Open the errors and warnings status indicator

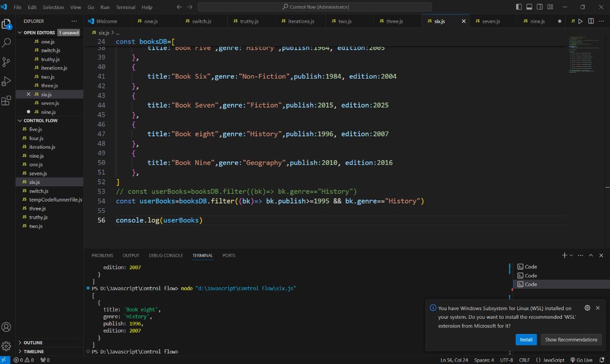(23, 360)
